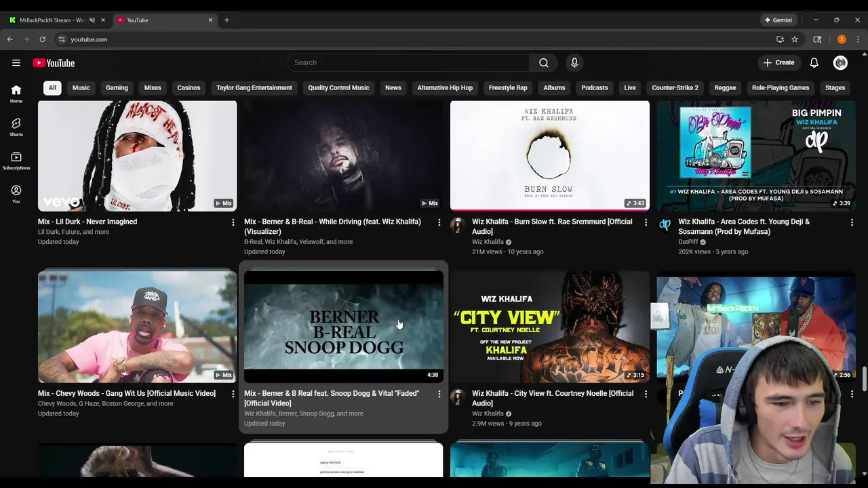Click the Create button
The height and width of the screenshot is (488, 868).
click(x=778, y=63)
